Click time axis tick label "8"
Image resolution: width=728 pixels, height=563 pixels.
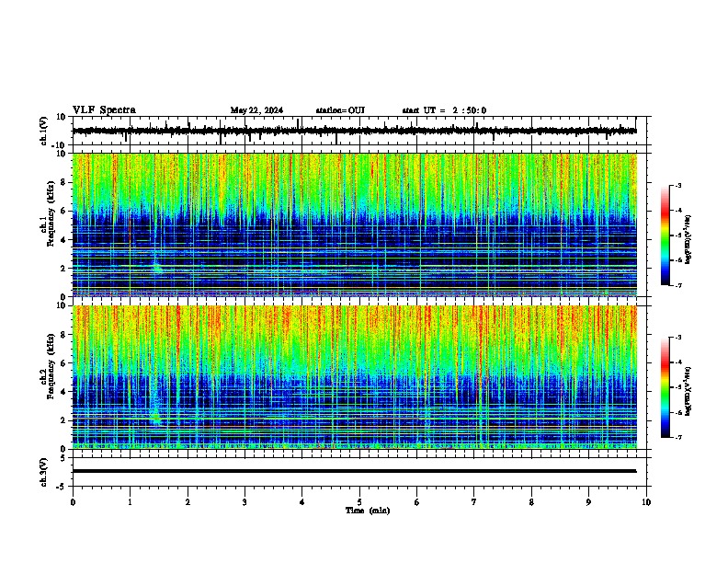(x=531, y=502)
